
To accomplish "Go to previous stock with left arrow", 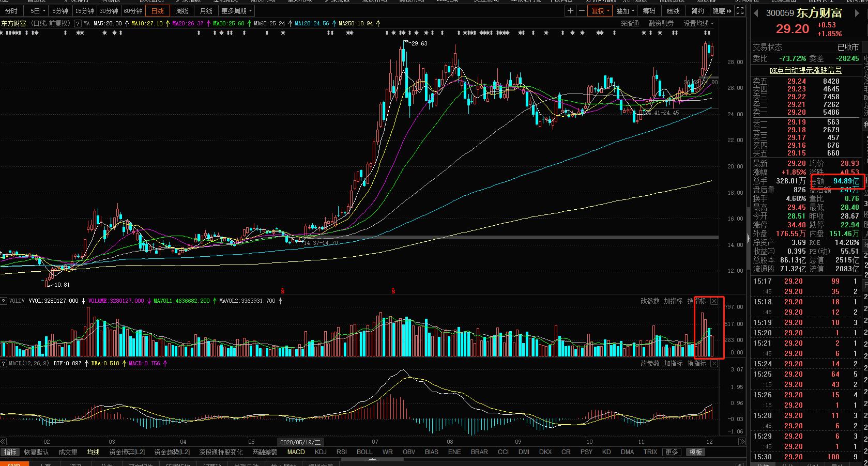I will point(756,13).
